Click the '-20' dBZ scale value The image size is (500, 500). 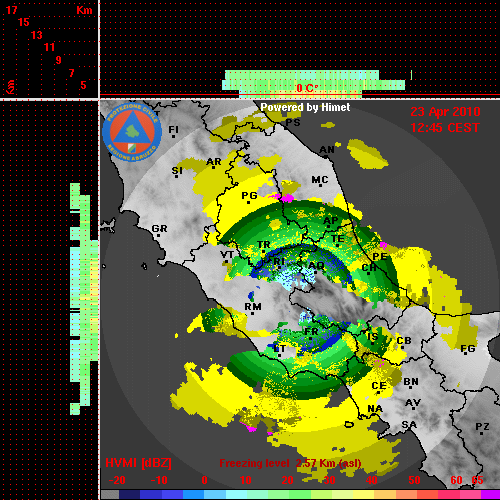(117, 480)
